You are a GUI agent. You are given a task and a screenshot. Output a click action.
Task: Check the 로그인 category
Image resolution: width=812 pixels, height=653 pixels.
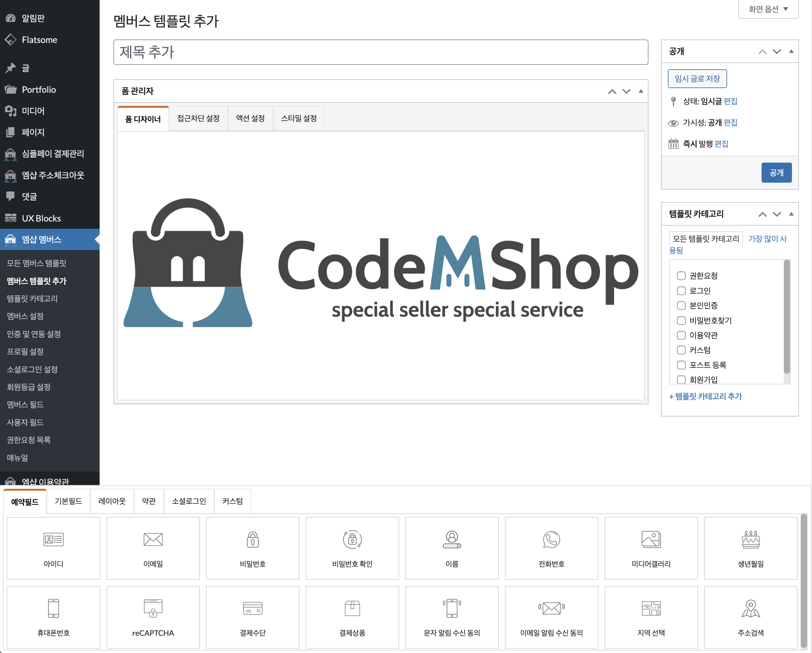[681, 290]
